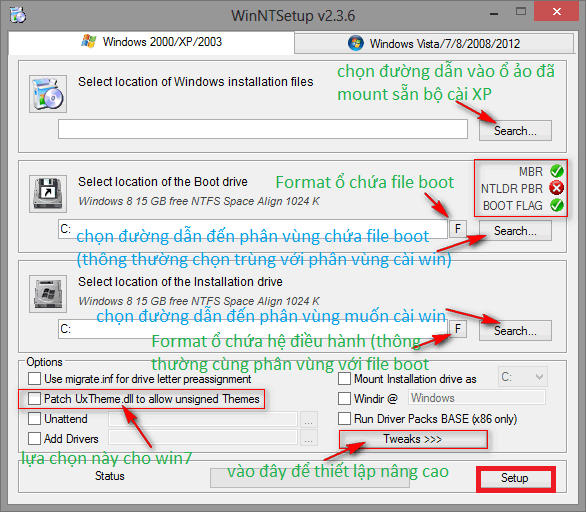Click the Setup button
Screen dimensions: 586x512
click(515, 478)
